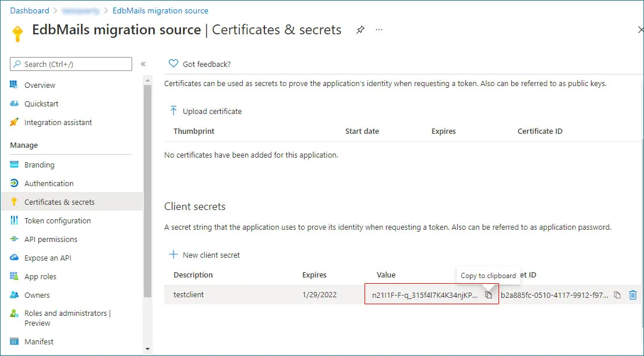Open Owners page

37,296
